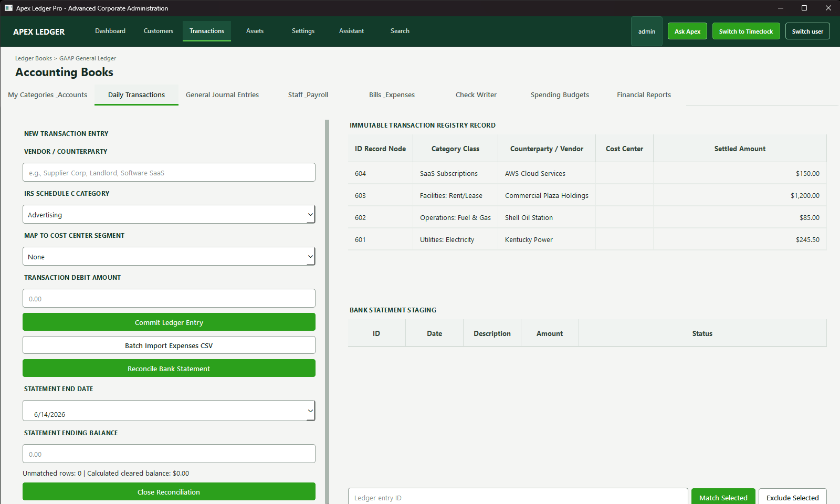Open the Search page

tap(400, 31)
